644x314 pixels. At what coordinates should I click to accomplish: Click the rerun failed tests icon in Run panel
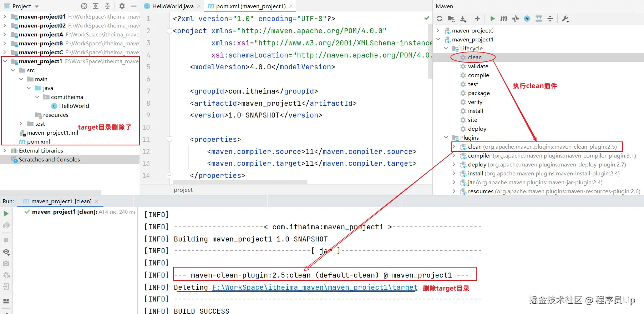[6, 225]
